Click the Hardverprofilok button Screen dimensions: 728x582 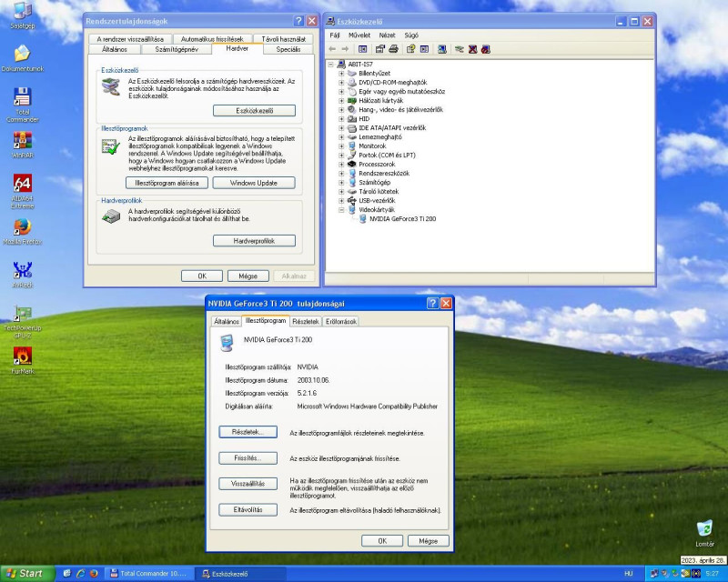click(255, 241)
